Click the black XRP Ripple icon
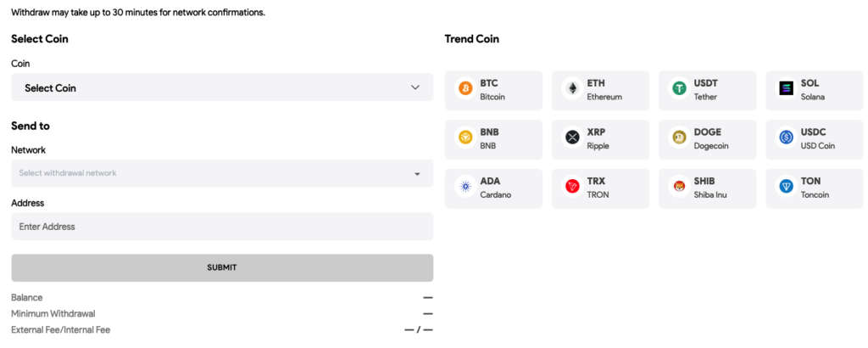The width and height of the screenshot is (868, 348). coord(572,138)
